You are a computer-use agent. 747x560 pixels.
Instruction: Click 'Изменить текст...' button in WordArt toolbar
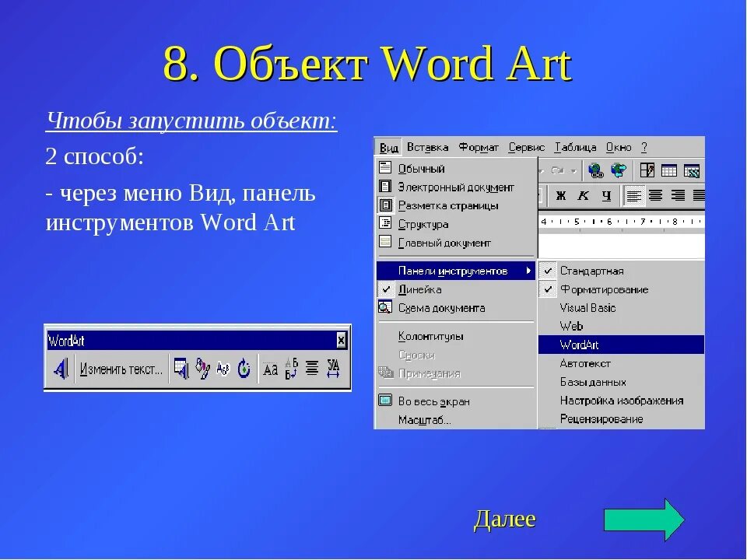coord(121,369)
